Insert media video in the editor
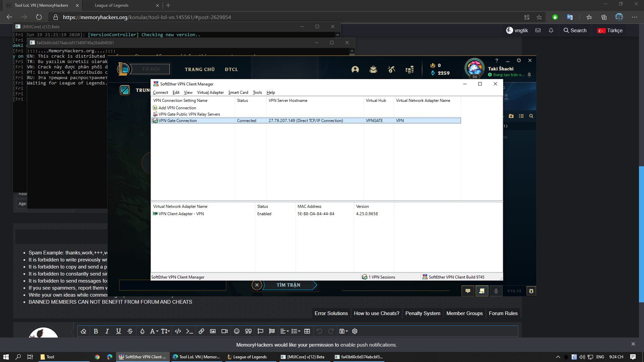Image resolution: width=644 pixels, height=362 pixels. click(x=224, y=331)
